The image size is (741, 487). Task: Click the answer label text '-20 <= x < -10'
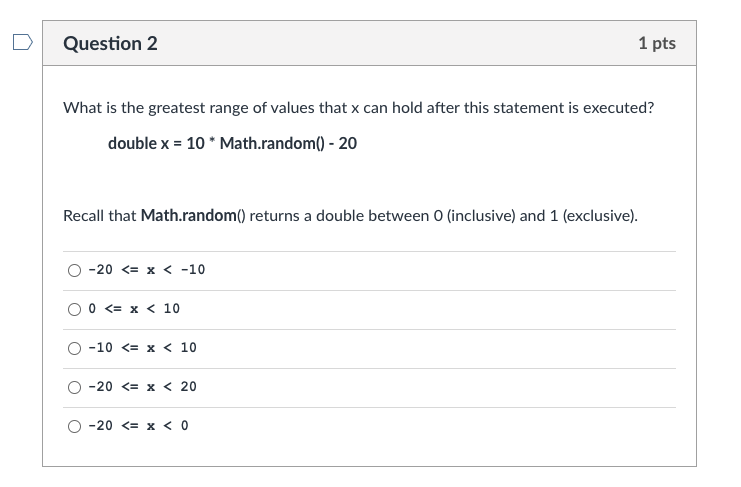click(146, 270)
